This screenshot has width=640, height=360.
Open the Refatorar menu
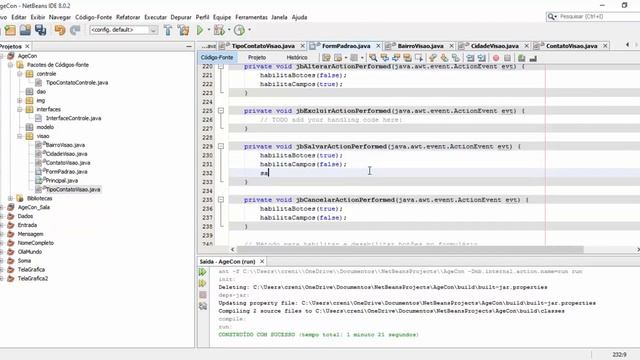pos(128,17)
